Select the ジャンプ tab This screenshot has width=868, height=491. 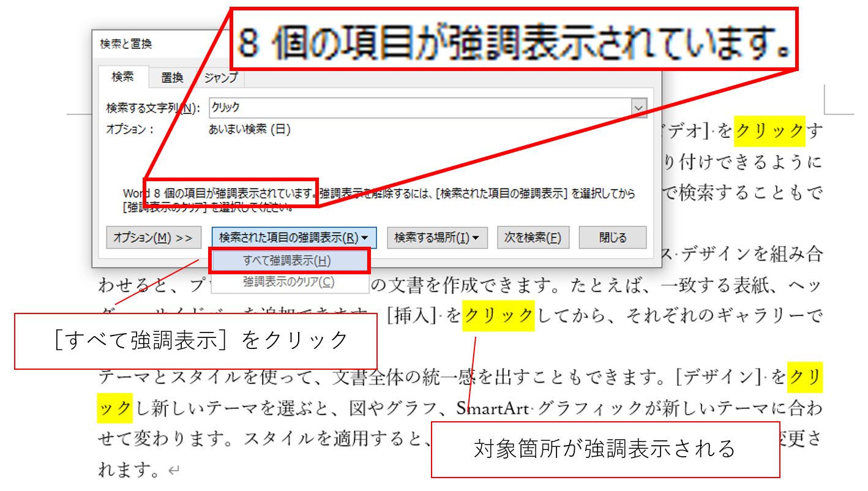pyautogui.click(x=220, y=78)
